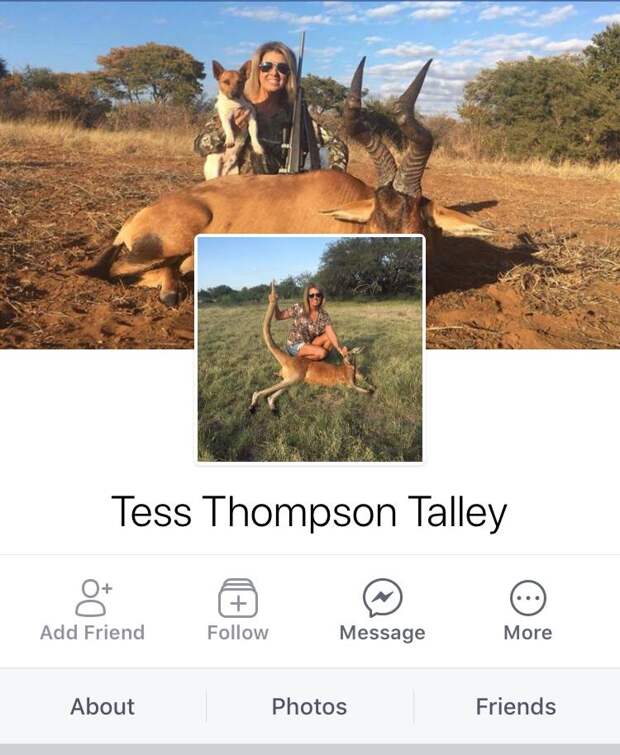Switch to the About tab

pyautogui.click(x=103, y=706)
